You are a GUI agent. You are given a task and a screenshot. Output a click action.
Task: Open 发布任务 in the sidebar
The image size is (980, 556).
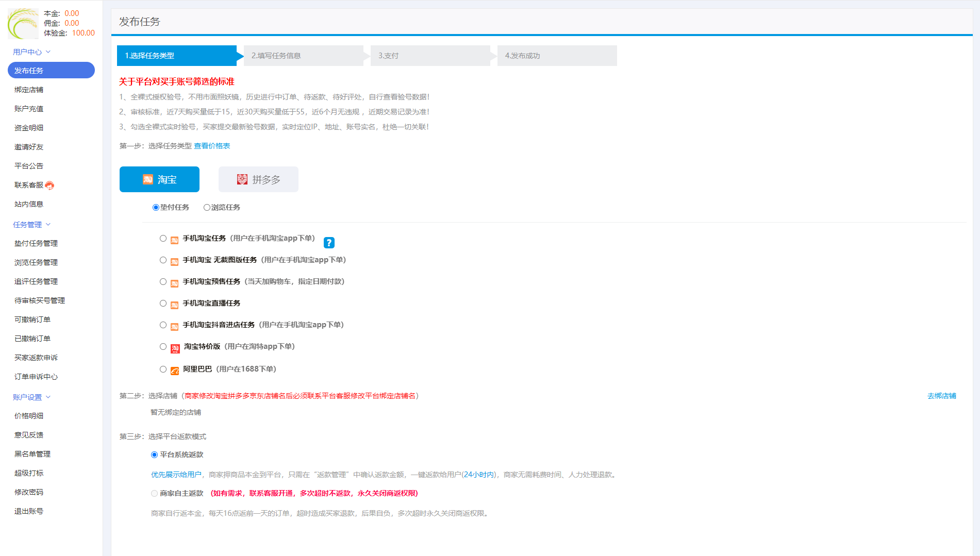(51, 71)
